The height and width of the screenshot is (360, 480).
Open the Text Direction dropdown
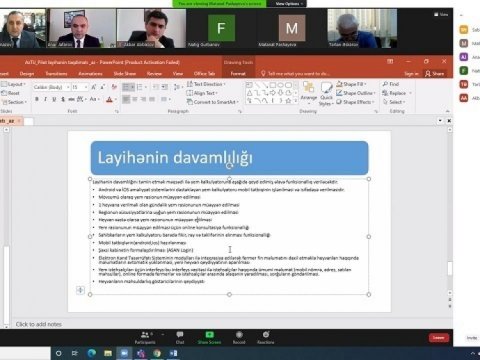click(206, 84)
